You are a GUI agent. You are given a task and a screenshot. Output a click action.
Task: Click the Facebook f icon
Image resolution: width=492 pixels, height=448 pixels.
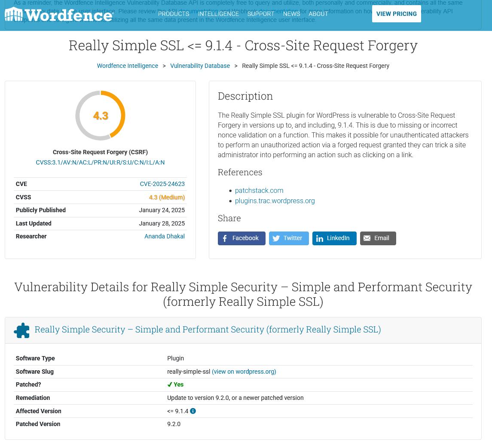point(225,238)
